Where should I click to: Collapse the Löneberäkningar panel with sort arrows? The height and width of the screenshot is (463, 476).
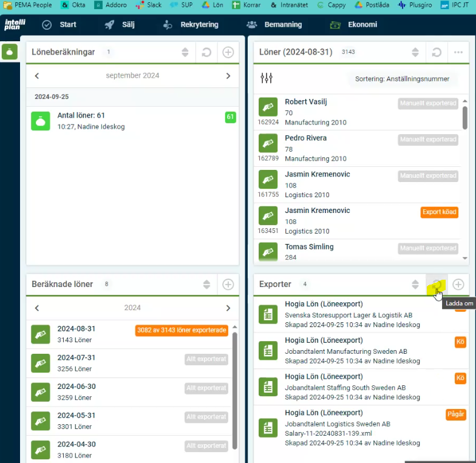185,52
